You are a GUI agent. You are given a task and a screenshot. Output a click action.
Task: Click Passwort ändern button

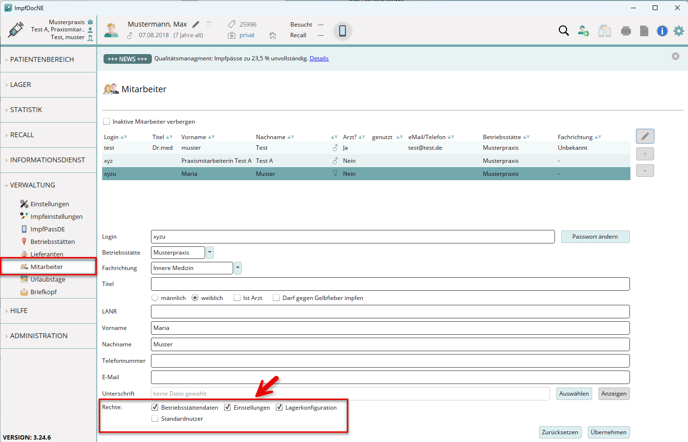tap(595, 237)
